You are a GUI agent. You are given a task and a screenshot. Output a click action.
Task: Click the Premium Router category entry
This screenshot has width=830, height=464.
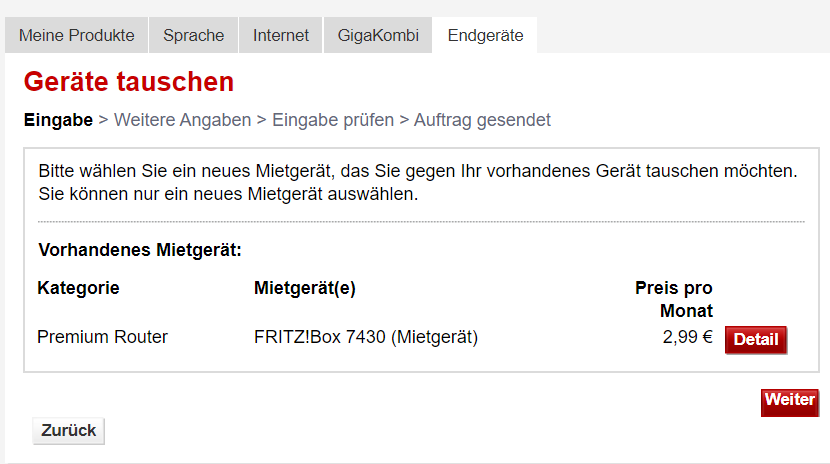[x=102, y=337]
